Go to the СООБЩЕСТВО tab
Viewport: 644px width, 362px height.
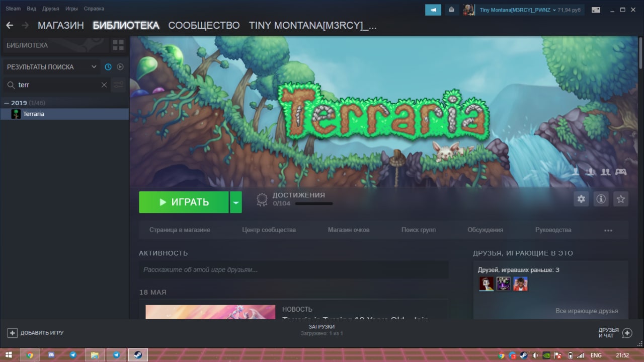coord(204,25)
